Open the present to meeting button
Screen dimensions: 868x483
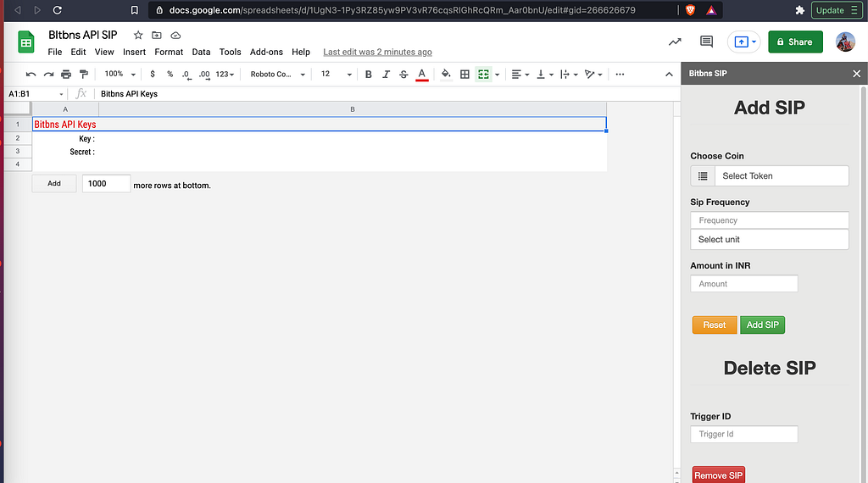coord(744,42)
